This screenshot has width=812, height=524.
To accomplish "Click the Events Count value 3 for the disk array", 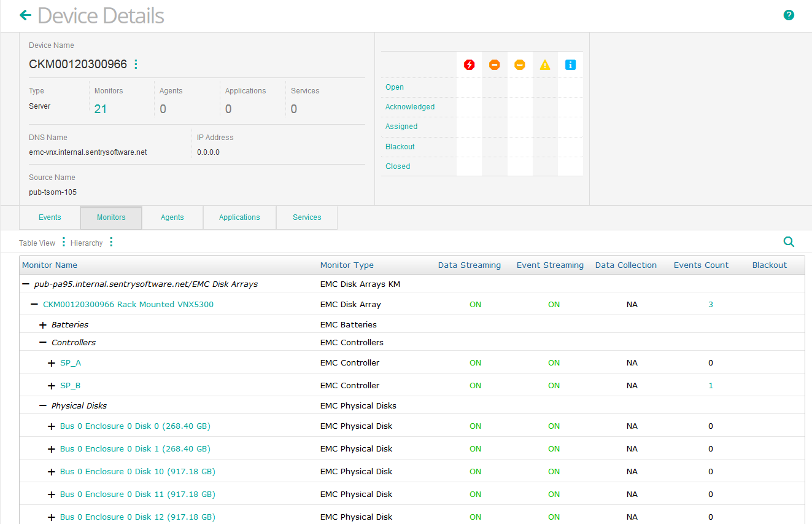I will [710, 304].
